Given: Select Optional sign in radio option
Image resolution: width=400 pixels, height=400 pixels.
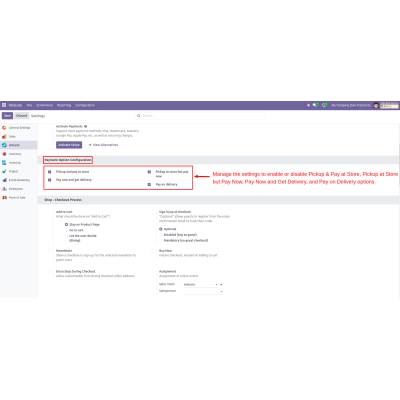Looking at the screenshot, I should tap(161, 229).
